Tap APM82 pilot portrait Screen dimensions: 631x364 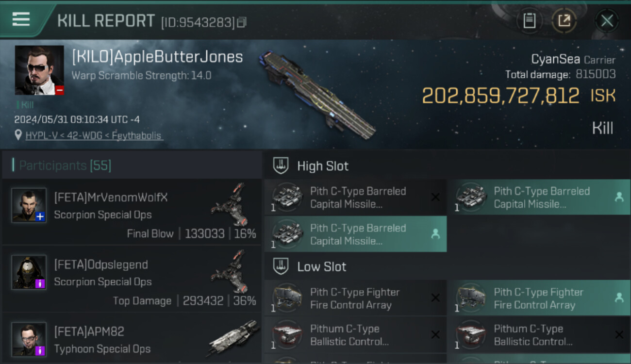coord(29,339)
